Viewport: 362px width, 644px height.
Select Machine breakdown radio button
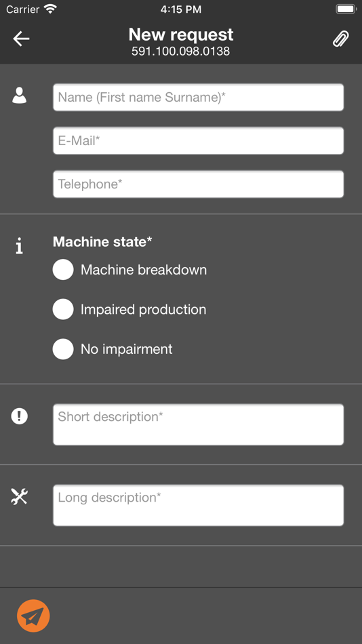coord(63,269)
